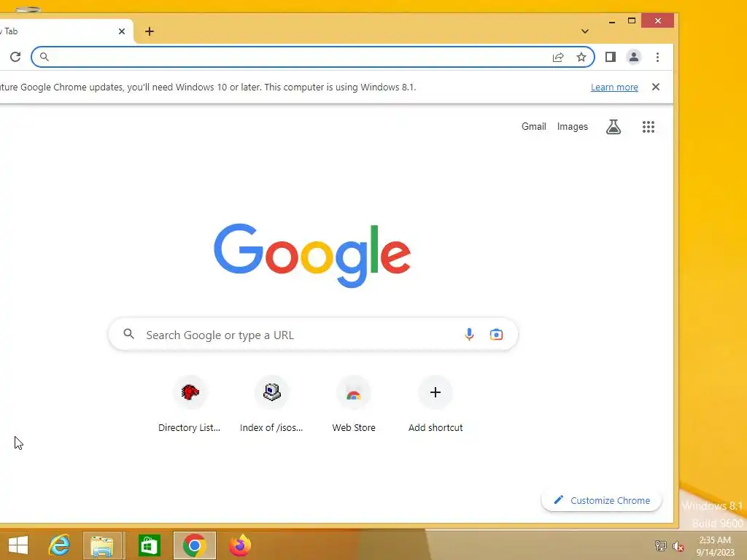Click Customize Chrome button
The height and width of the screenshot is (560, 747).
(601, 500)
